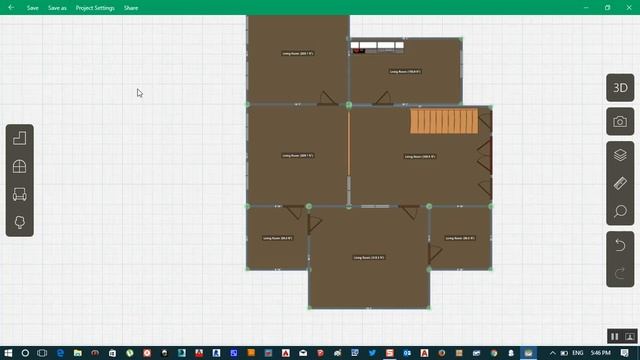
Task: Open the Share menu
Action: (131, 8)
